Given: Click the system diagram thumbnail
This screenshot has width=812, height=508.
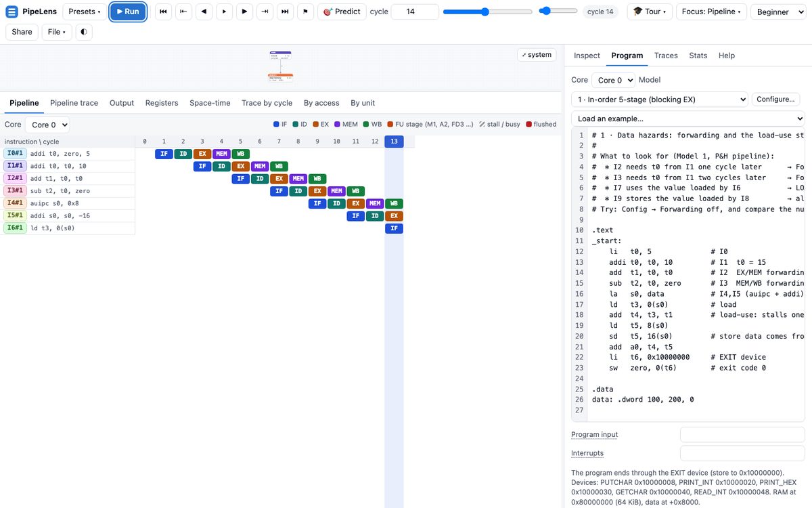Looking at the screenshot, I should click(x=281, y=66).
